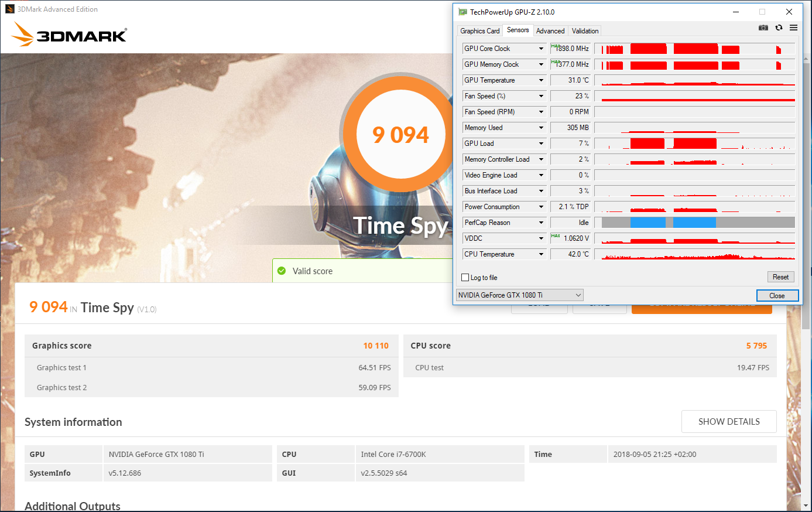Open the GPU Load sensor dropdown
Screen dimensions: 812x512
[x=542, y=144]
